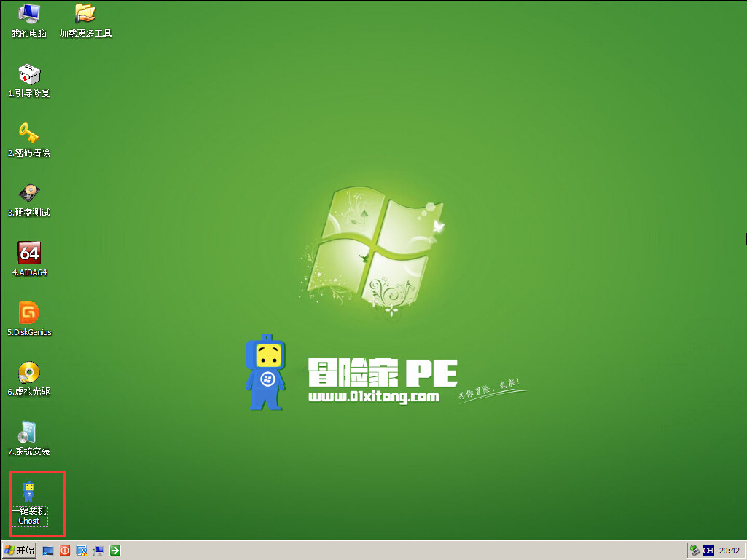This screenshot has height=560, width=747.
Task: Click the 20:42 clock in system tray
Action: (729, 551)
